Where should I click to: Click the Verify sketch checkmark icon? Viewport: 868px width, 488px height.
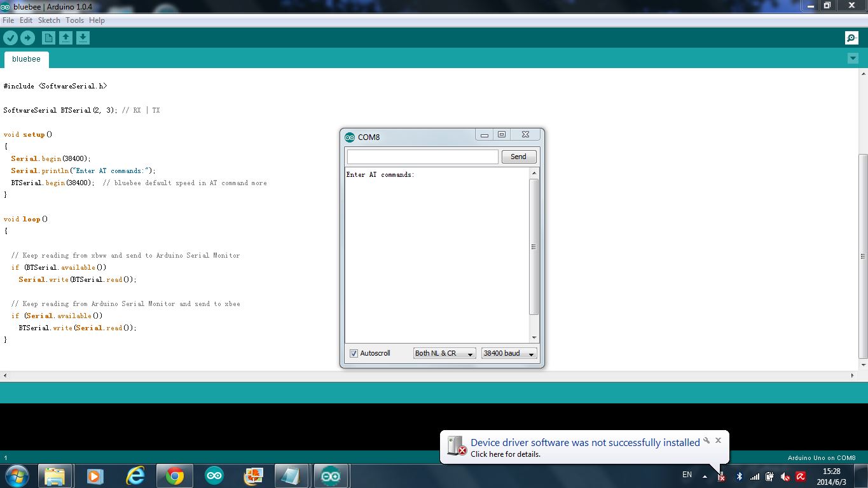pos(10,38)
